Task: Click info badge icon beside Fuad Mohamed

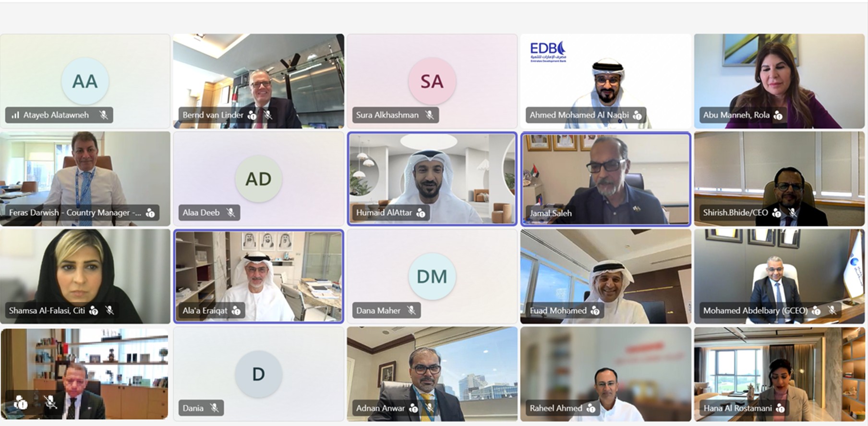Action: 595,311
